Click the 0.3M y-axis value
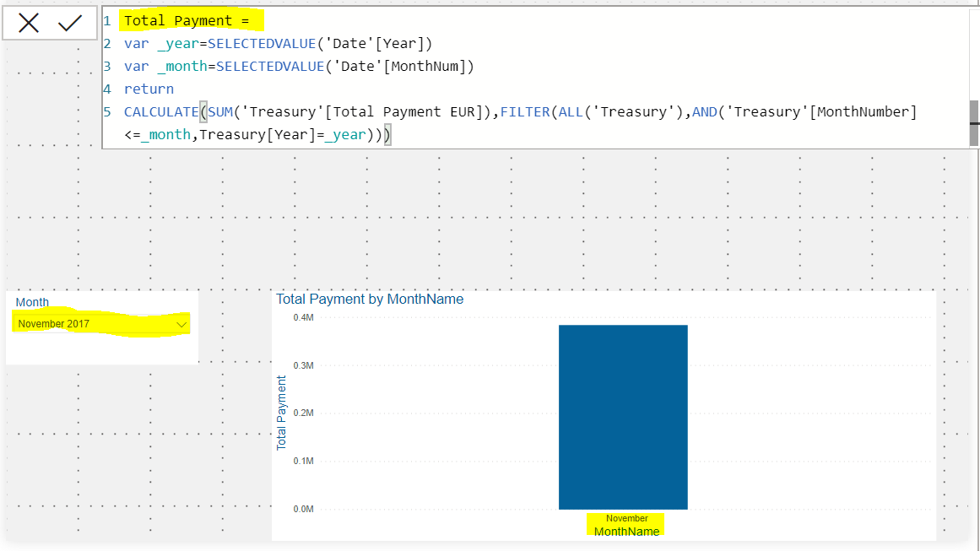This screenshot has width=980, height=551. [303, 365]
